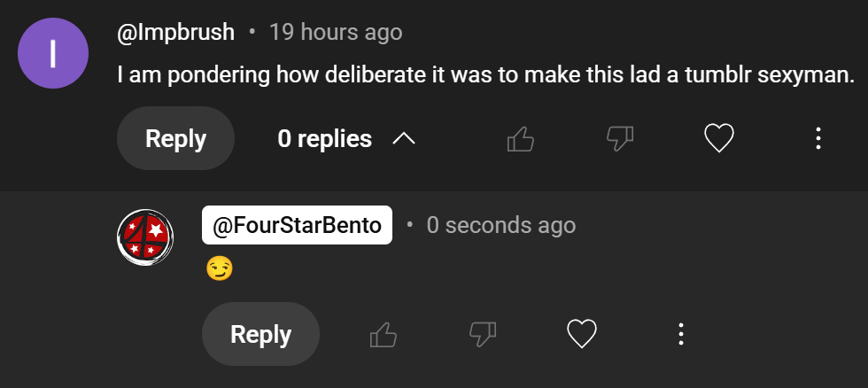Viewport: 868px width, 388px height.
Task: Visit the @FourStarBento channel link
Action: click(297, 226)
